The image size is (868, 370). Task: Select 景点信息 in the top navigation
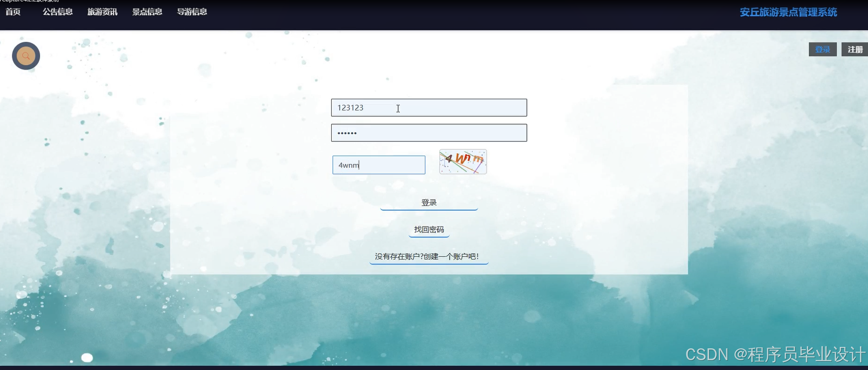point(147,12)
